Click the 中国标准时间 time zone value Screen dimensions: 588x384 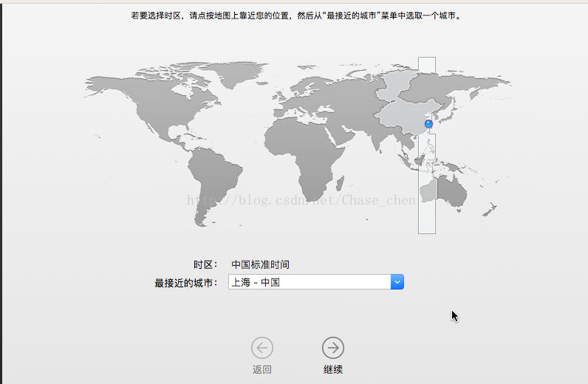[260, 264]
